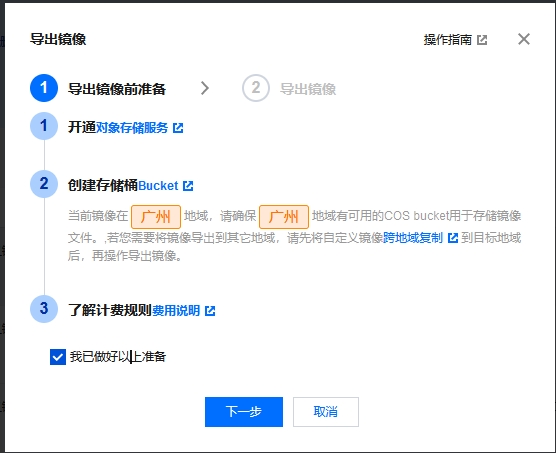The height and width of the screenshot is (453, 556).
Task: Select step 1 导出镜像前准备
Action: tap(98, 88)
